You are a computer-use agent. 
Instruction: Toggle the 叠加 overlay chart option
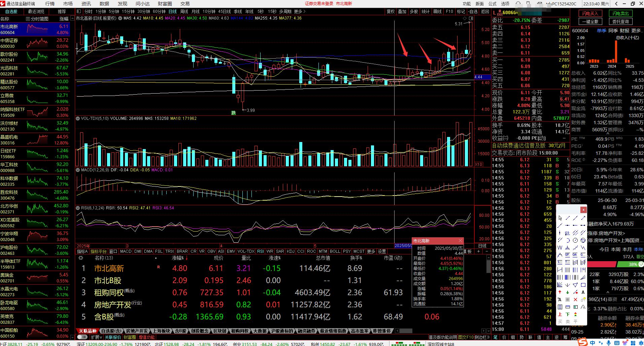pos(402,11)
